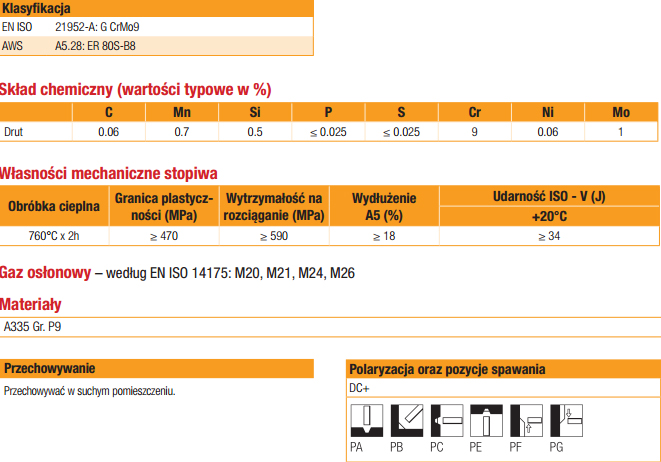Screen dimensions: 661x462
Task: Click the Przechowywanie section header
Action: tap(50, 368)
